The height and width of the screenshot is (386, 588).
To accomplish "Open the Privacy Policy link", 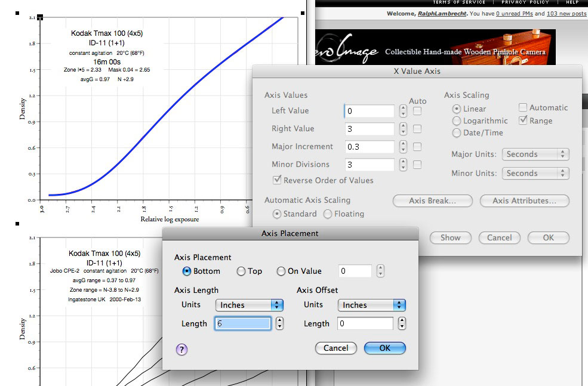I will pyautogui.click(x=525, y=2).
